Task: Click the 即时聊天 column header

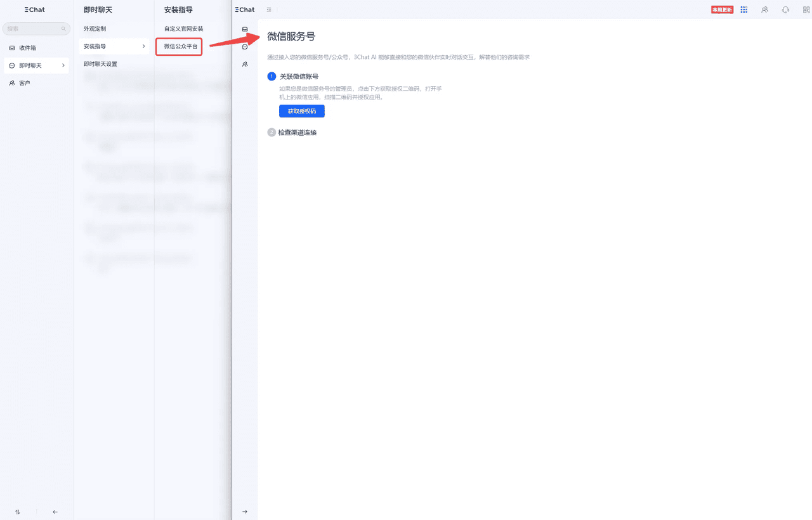Action: [x=98, y=10]
